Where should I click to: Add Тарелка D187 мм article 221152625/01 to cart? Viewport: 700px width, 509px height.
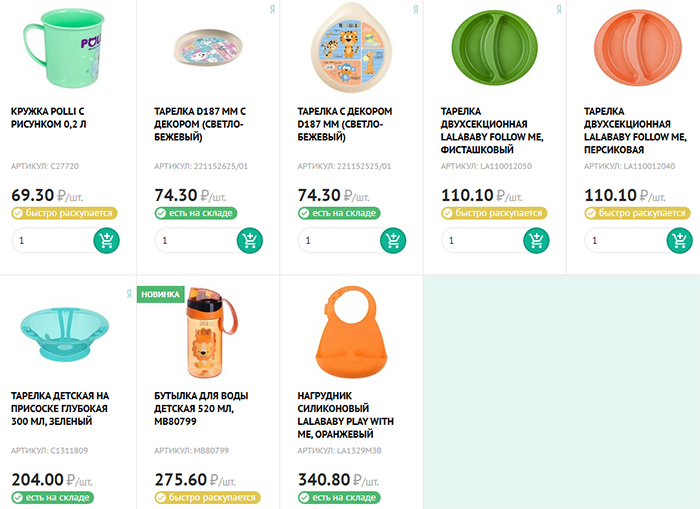[x=250, y=241]
